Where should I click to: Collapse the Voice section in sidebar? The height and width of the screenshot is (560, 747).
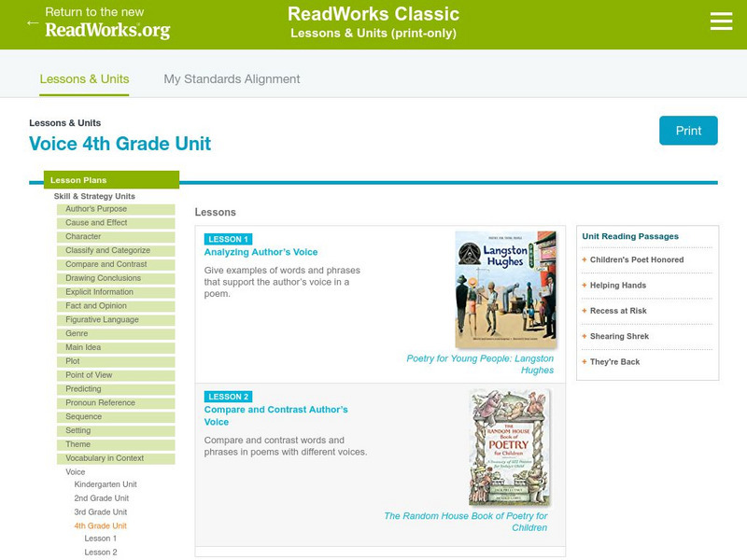tap(76, 472)
